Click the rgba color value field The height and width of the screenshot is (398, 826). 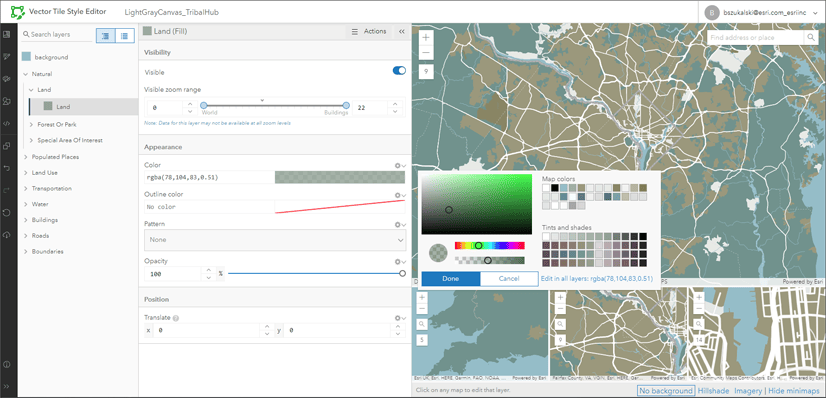click(209, 177)
